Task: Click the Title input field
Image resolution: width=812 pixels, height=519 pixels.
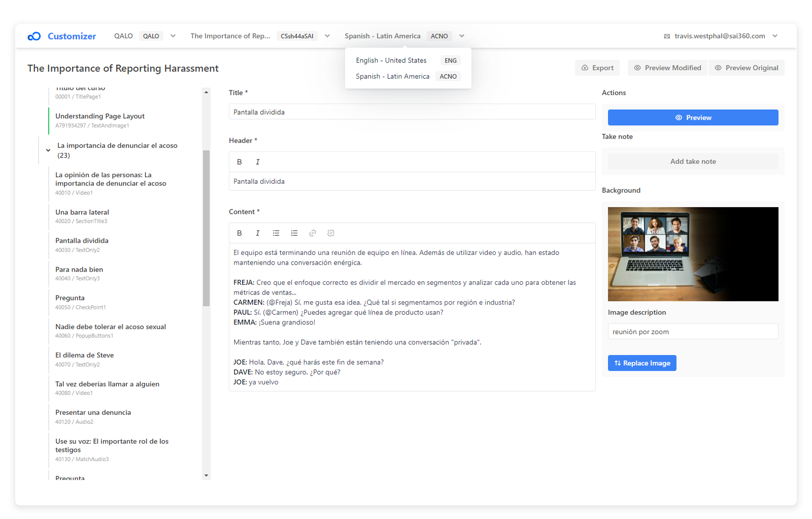Action: tap(412, 112)
